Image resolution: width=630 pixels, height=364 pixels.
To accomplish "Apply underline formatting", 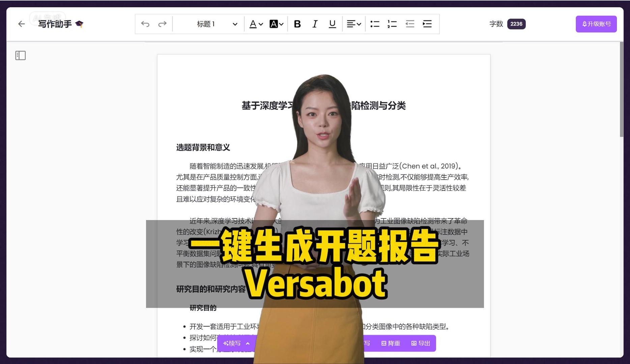I will (332, 24).
